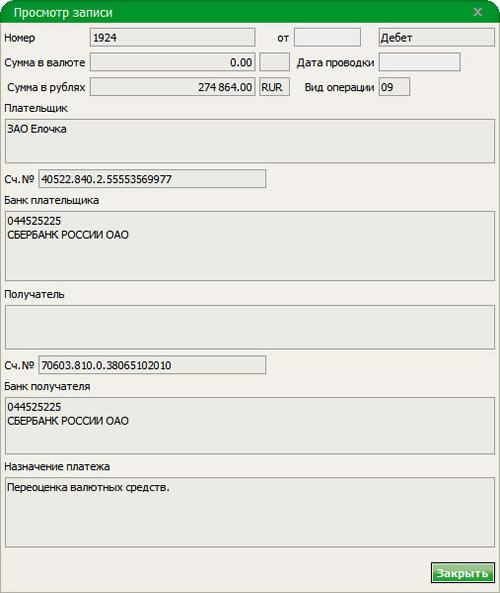The width and height of the screenshot is (500, 593).
Task: Select recipient account number 70603.810.0.38065102010
Action: [152, 365]
